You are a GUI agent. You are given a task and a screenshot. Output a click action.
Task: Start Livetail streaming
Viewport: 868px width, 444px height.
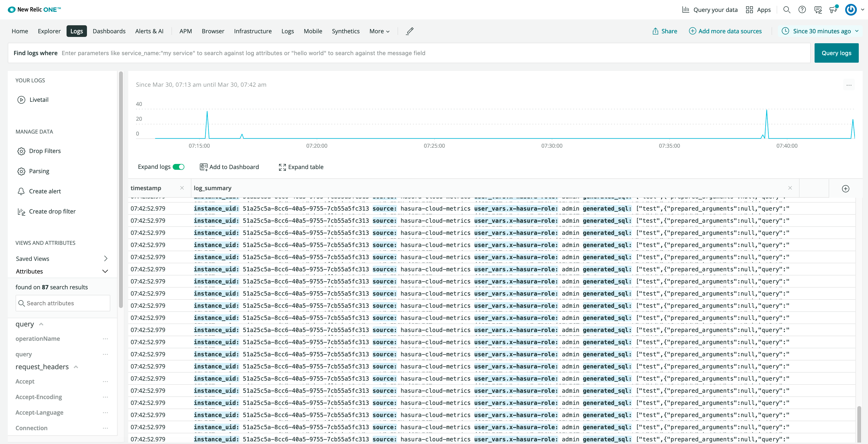tap(39, 99)
